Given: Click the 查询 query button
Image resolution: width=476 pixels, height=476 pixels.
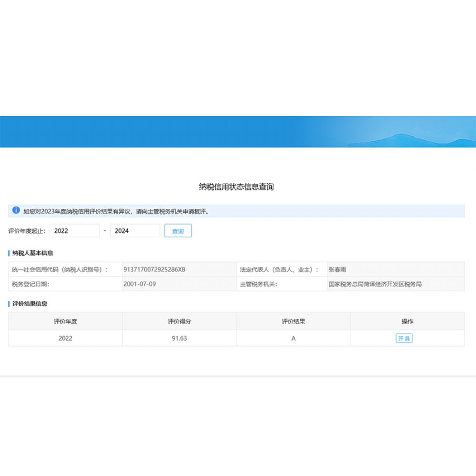Looking at the screenshot, I should [x=178, y=230].
